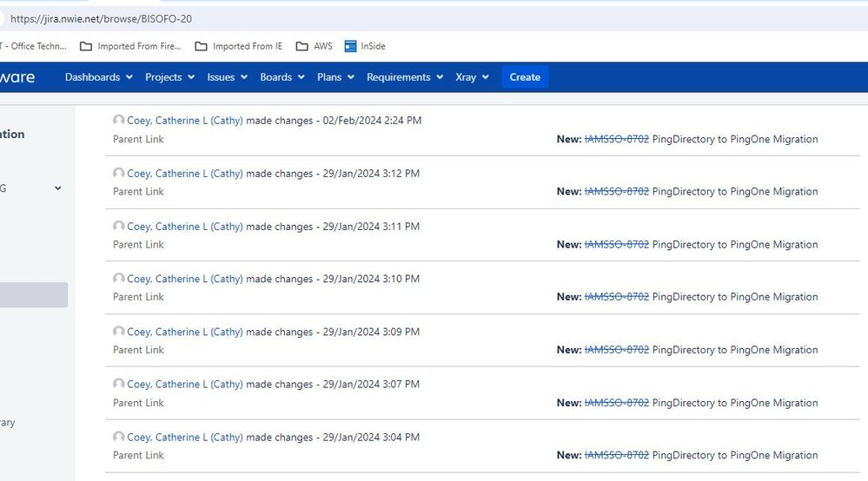Open the Imported From Fire... bookmark folder

click(x=130, y=46)
